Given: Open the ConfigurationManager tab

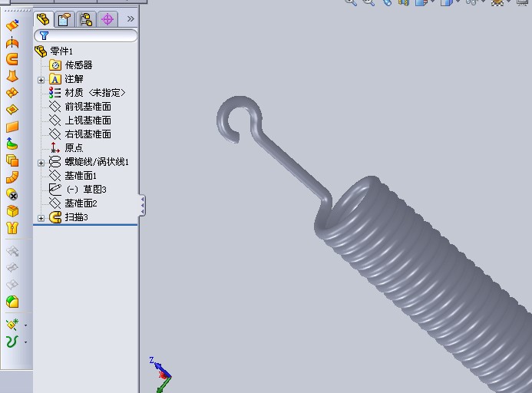Looking at the screenshot, I should [x=86, y=19].
